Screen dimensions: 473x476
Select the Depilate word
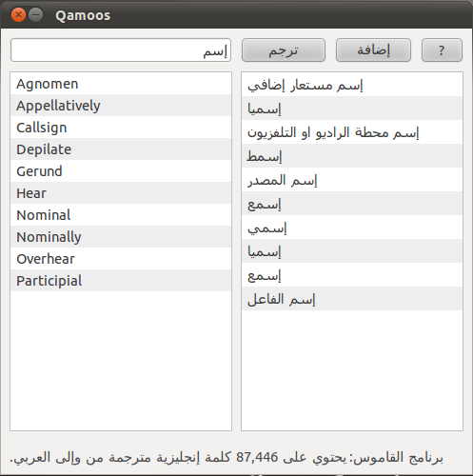point(121,149)
